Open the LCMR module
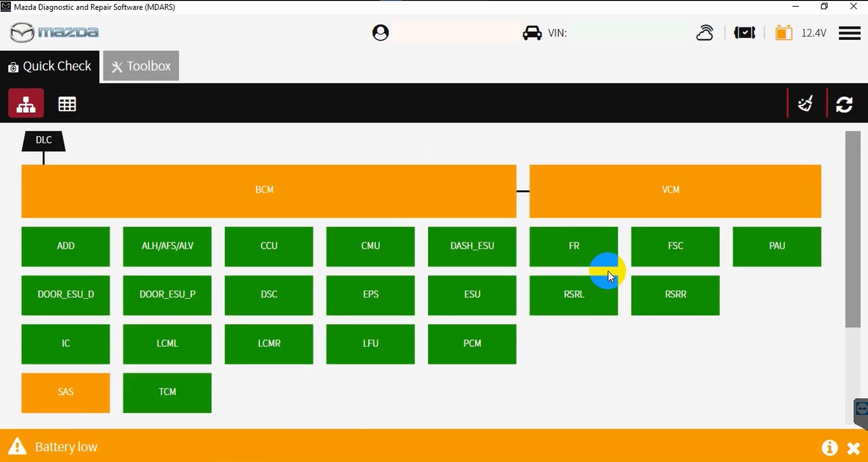 click(269, 344)
